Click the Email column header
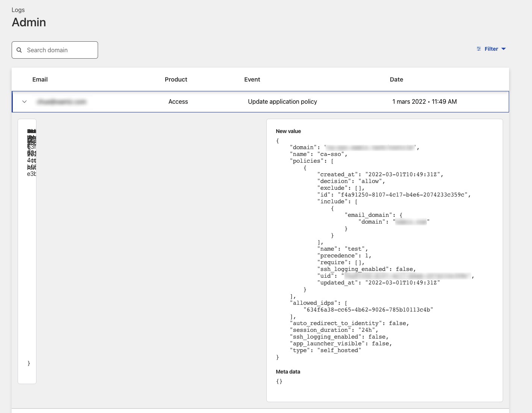The image size is (532, 413). click(x=40, y=79)
